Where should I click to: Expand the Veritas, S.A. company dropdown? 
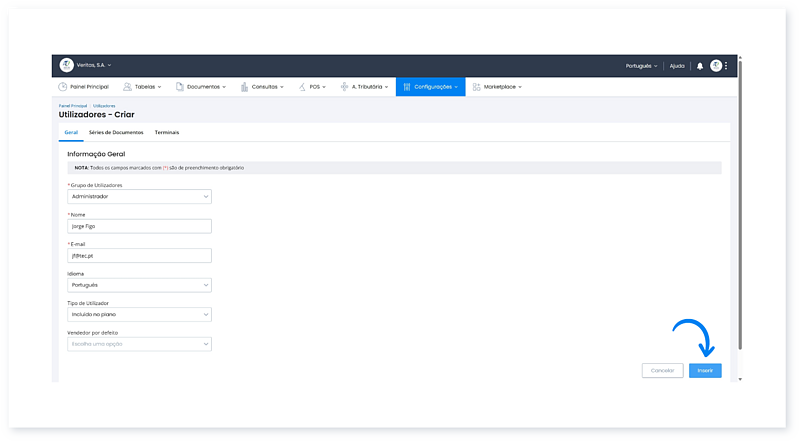pos(94,65)
